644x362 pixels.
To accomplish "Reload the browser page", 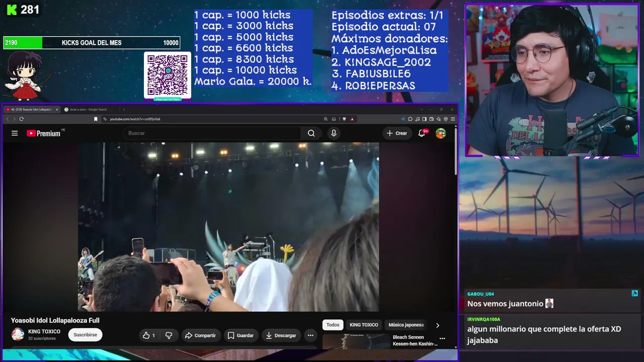I will (22, 119).
